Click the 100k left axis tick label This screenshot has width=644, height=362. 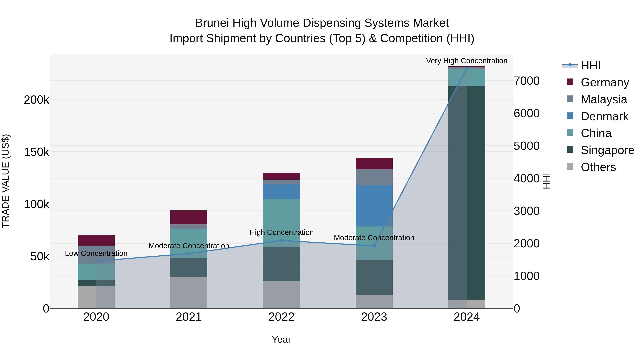pos(36,204)
